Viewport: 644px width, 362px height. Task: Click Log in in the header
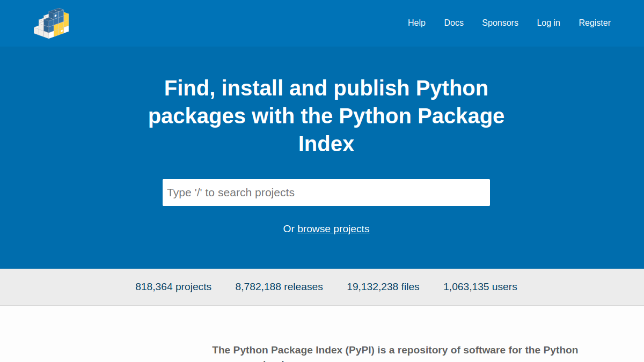[x=548, y=23]
